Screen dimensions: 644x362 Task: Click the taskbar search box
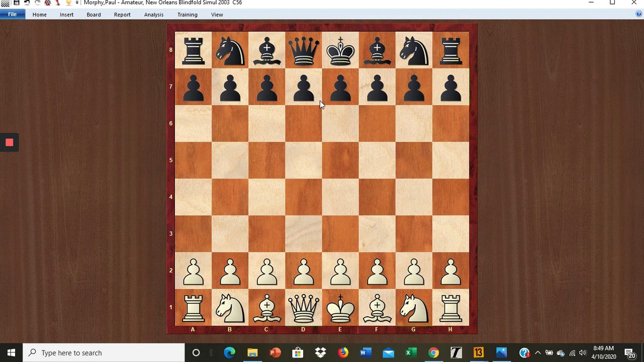click(104, 352)
